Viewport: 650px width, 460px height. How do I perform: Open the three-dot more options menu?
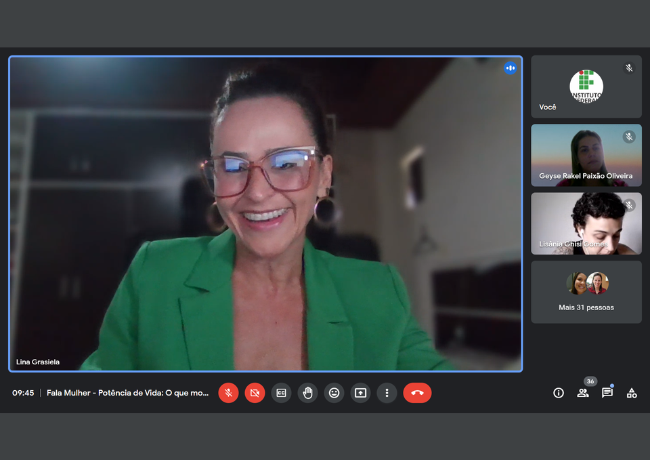pos(387,393)
